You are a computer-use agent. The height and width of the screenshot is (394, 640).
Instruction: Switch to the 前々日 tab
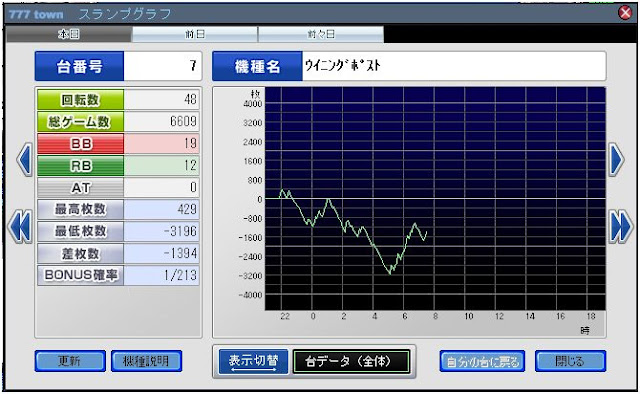coord(321,34)
